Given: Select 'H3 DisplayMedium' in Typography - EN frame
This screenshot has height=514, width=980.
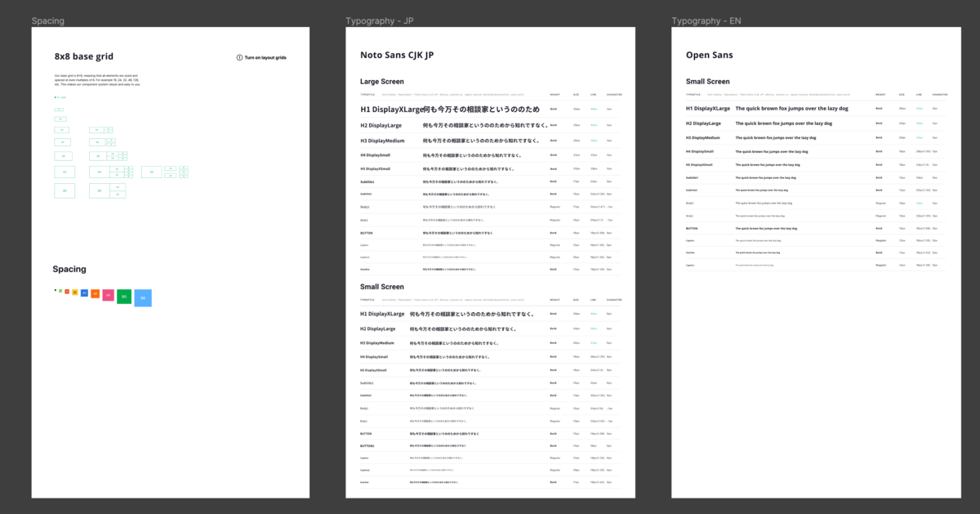Looking at the screenshot, I should (703, 137).
